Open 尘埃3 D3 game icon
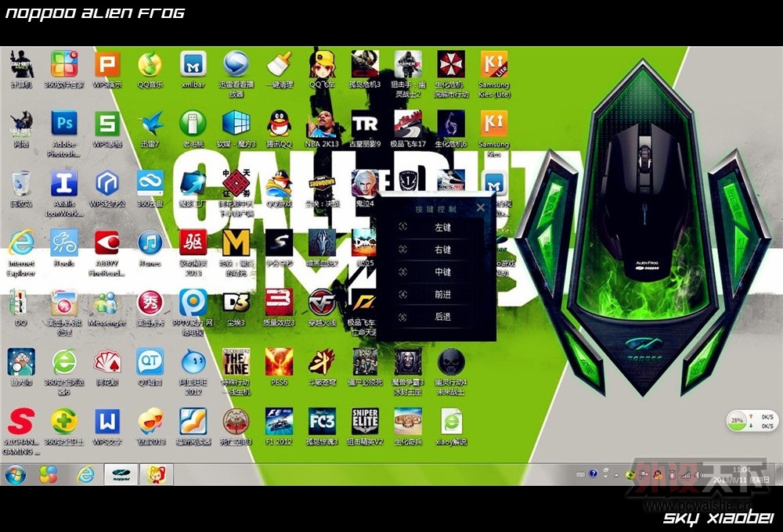The width and height of the screenshot is (783, 532). pyautogui.click(x=236, y=302)
